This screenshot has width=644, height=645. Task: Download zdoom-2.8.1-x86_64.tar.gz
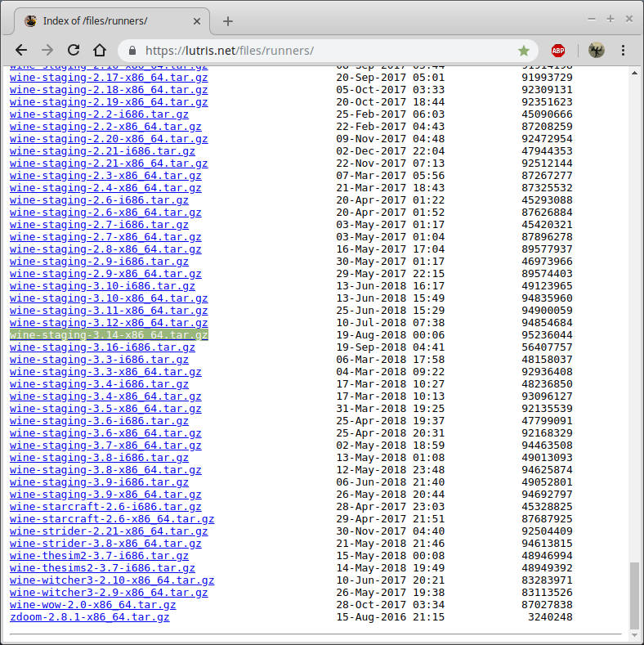pos(90,617)
